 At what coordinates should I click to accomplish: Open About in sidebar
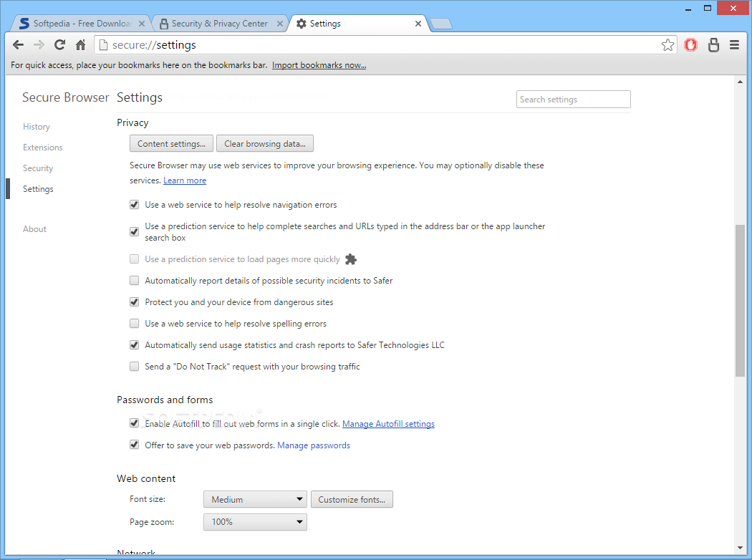click(x=34, y=229)
